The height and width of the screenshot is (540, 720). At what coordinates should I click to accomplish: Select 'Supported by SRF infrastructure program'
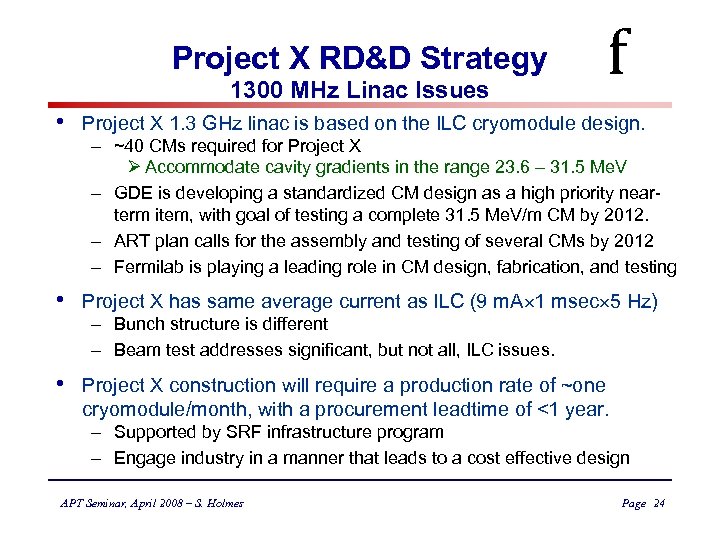(279, 433)
